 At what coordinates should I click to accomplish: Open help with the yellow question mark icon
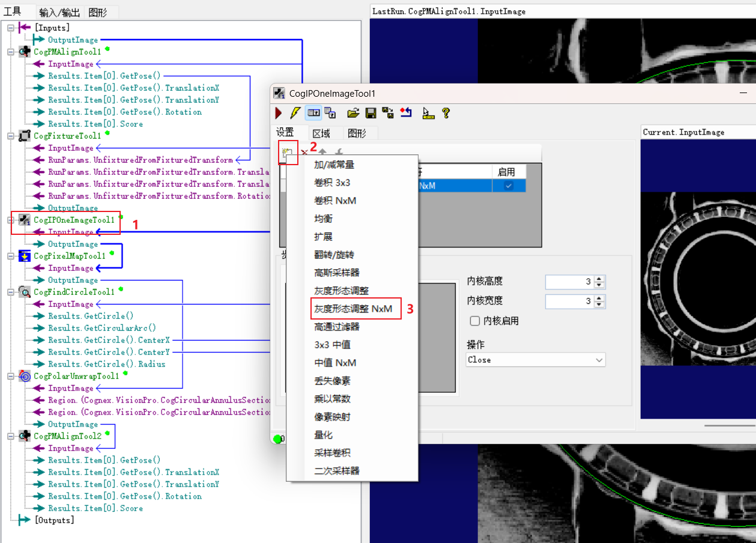(x=446, y=113)
